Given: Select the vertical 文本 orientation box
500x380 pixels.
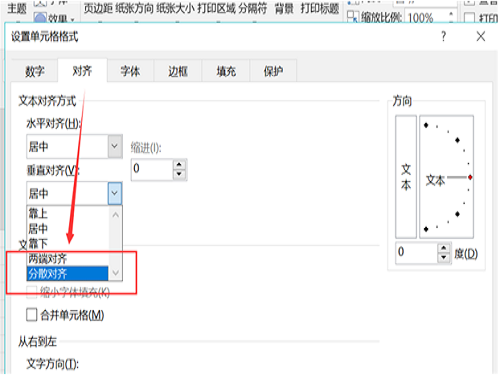Looking at the screenshot, I should [406, 177].
